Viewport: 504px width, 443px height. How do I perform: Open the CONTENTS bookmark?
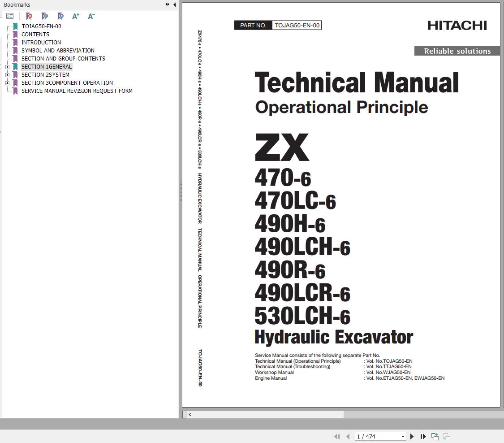click(35, 35)
